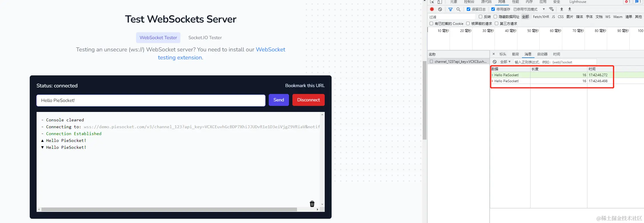The width and height of the screenshot is (644, 223).
Task: Open the 时间 details tab
Action: click(x=557, y=54)
